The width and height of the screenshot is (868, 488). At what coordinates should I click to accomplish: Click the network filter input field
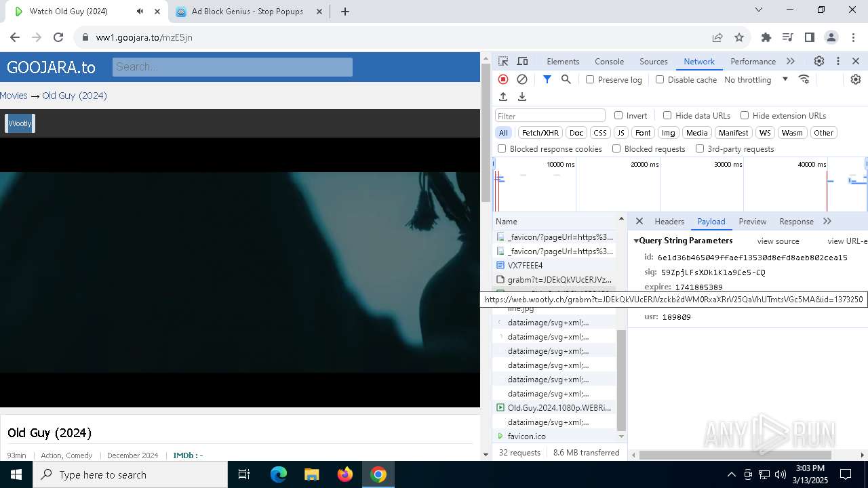point(550,116)
